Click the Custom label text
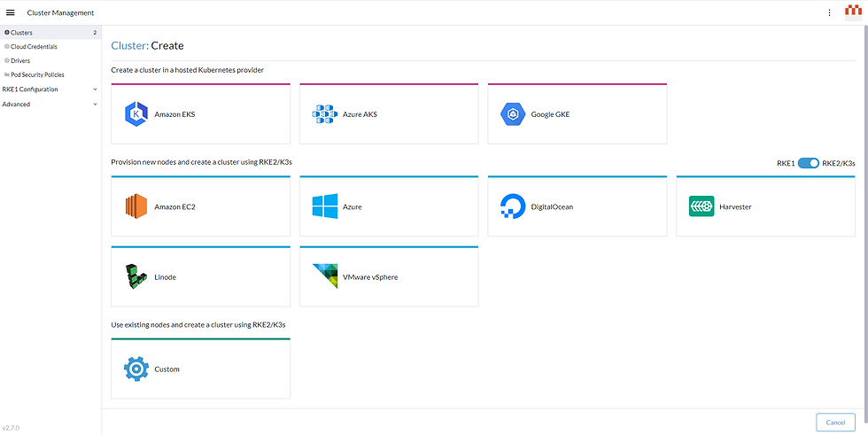The height and width of the screenshot is (435, 868). pyautogui.click(x=167, y=369)
